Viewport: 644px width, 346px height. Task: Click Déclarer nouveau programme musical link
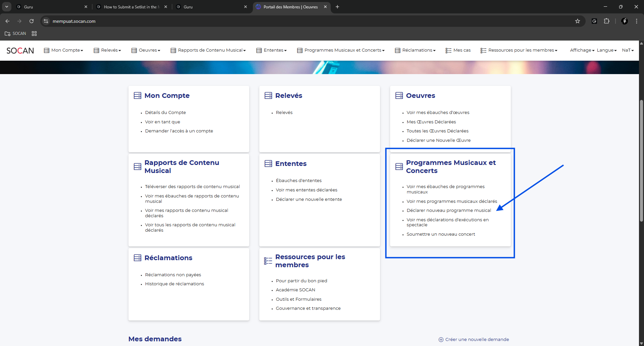coord(448,211)
